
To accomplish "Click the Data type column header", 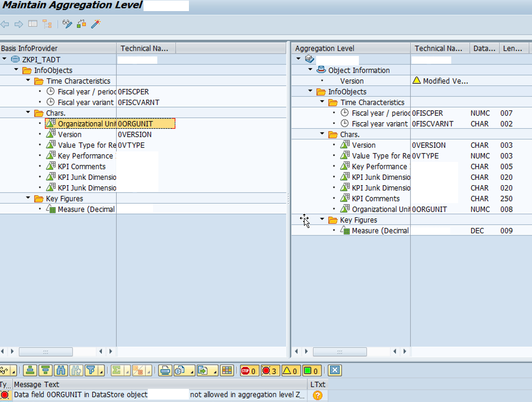I will [484, 48].
